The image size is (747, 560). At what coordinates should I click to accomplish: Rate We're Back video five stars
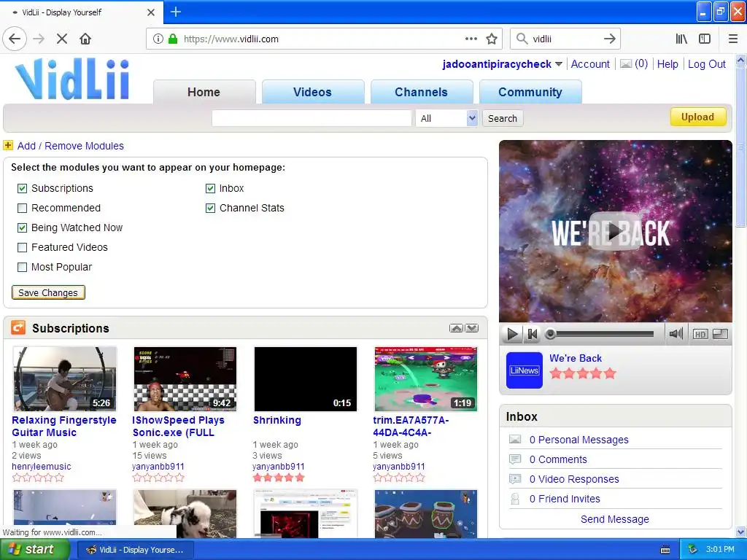610,373
